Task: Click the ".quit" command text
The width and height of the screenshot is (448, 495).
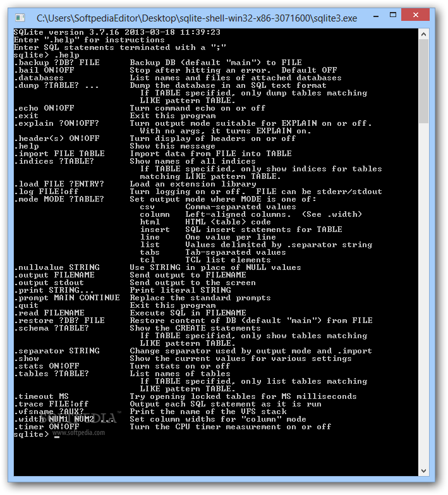Action: click(x=26, y=305)
